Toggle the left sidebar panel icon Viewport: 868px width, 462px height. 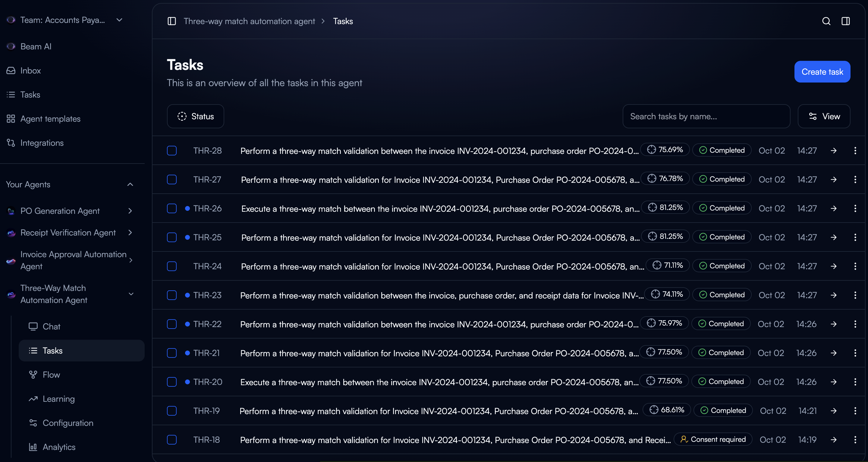click(x=171, y=21)
